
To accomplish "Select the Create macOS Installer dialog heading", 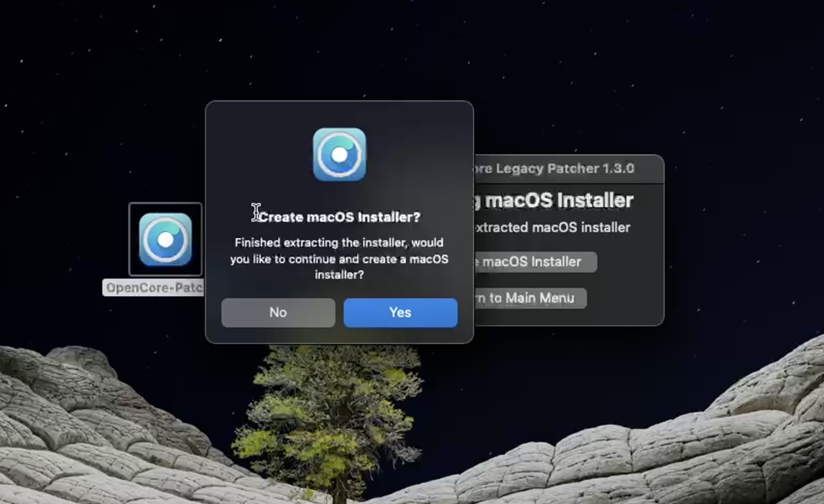I will coord(339,216).
